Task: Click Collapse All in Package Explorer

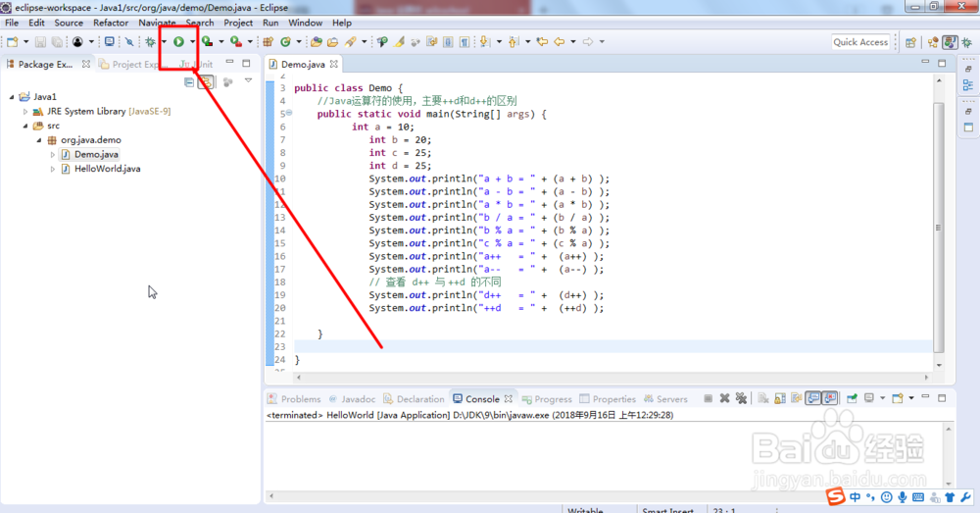Action: [189, 82]
